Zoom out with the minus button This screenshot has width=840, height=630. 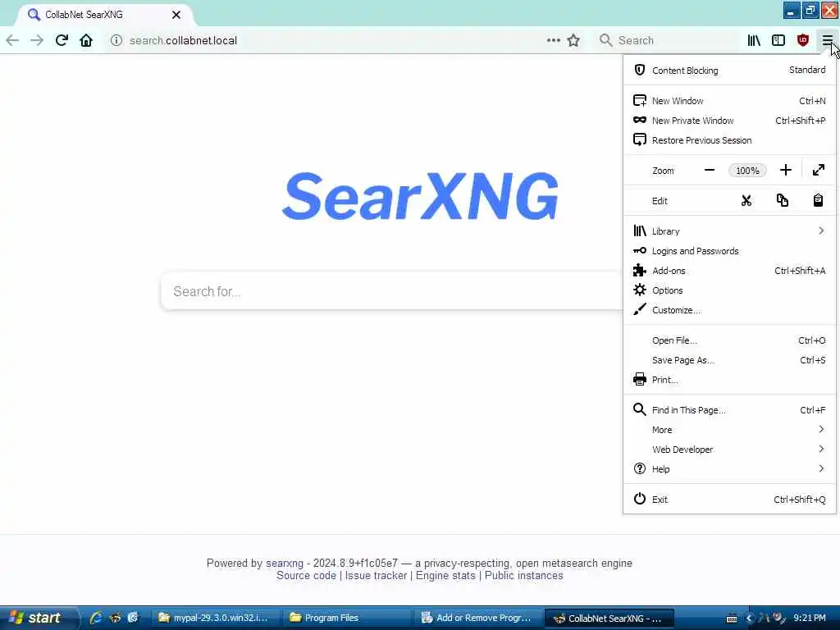710,171
